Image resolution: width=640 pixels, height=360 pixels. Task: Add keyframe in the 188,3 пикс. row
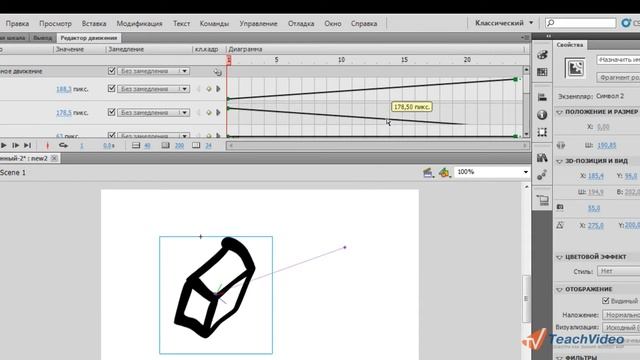point(209,89)
